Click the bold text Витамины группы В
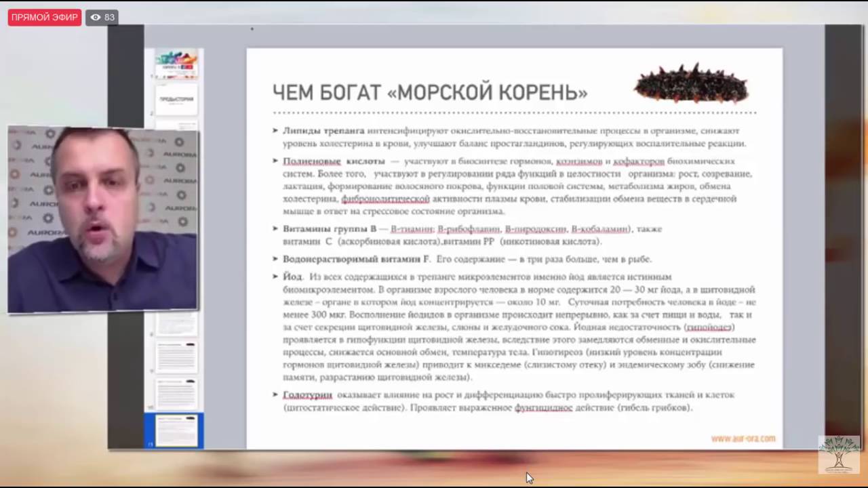The width and height of the screenshot is (868, 488). tap(330, 229)
